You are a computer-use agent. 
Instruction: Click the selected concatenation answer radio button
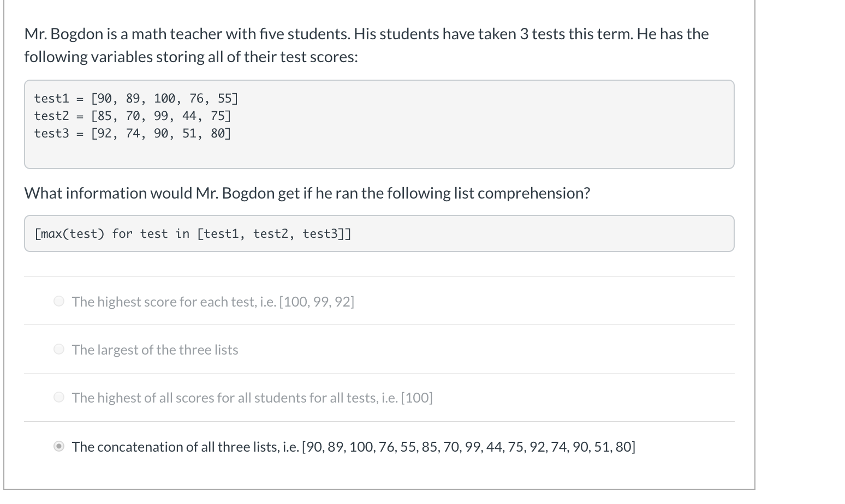coord(59,447)
